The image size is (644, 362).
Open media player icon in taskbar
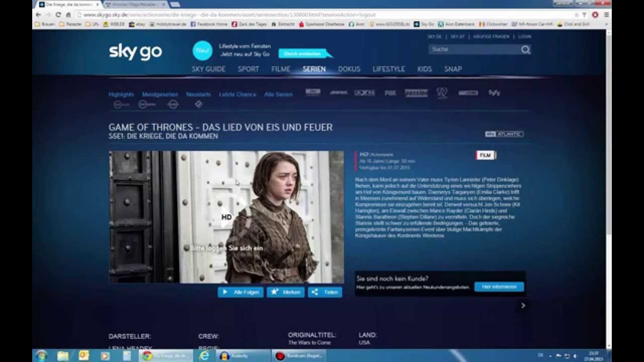tap(105, 355)
